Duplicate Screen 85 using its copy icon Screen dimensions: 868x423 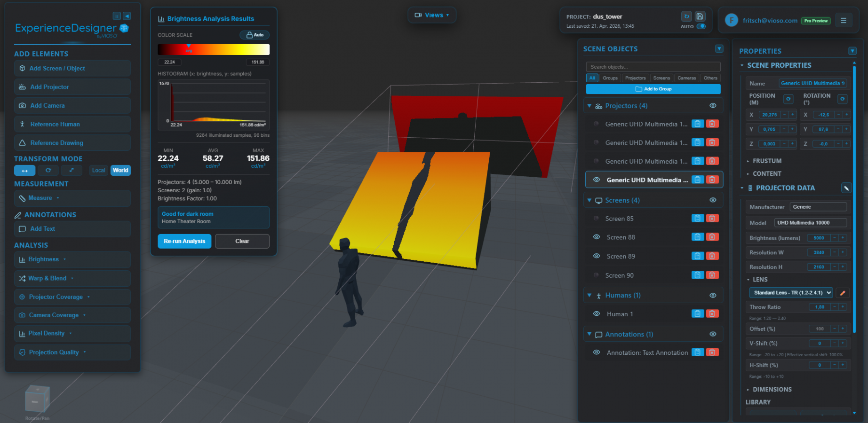click(x=698, y=218)
